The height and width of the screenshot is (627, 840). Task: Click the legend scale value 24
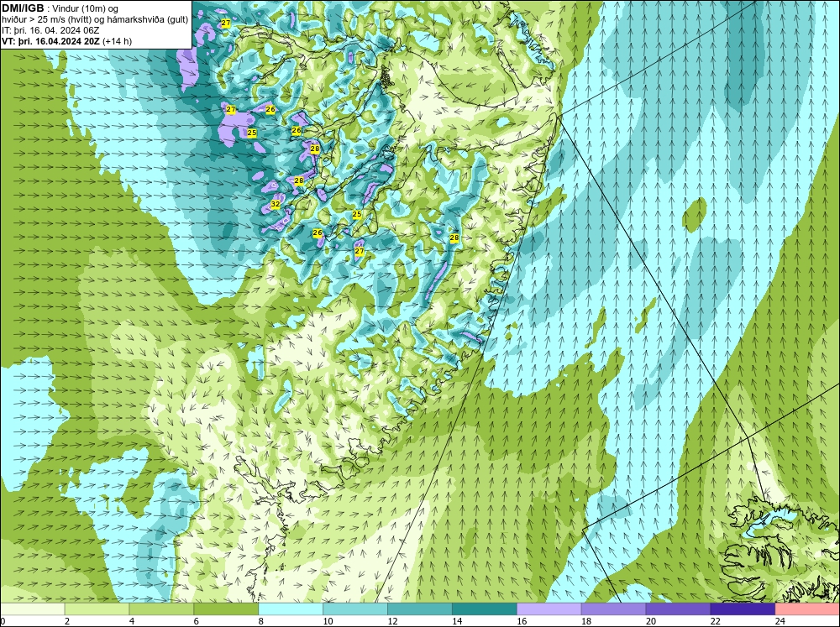tap(780, 621)
